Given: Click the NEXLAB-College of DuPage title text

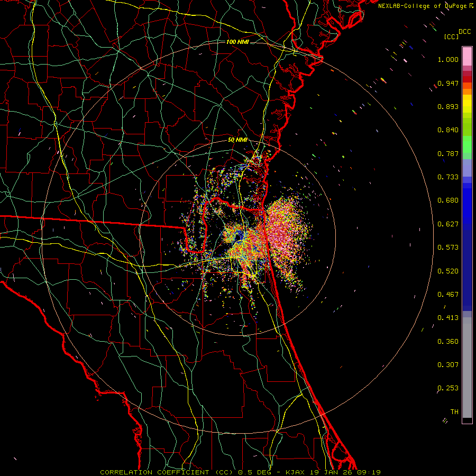Looking at the screenshot, I should click(422, 6).
